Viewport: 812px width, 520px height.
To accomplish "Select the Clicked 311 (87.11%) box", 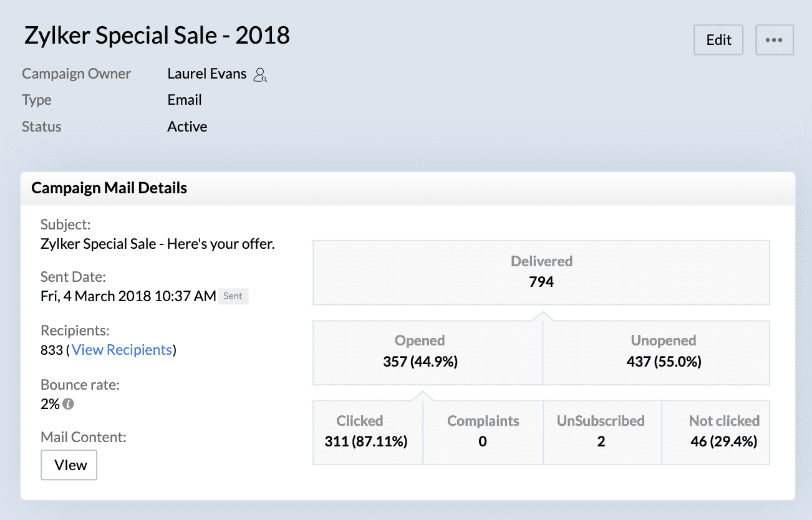I will [368, 432].
